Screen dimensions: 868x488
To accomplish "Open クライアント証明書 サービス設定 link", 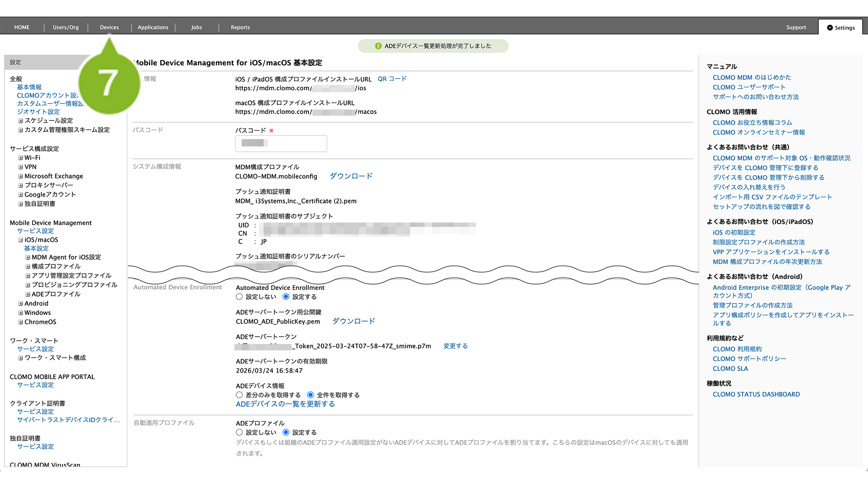I will pos(36,411).
